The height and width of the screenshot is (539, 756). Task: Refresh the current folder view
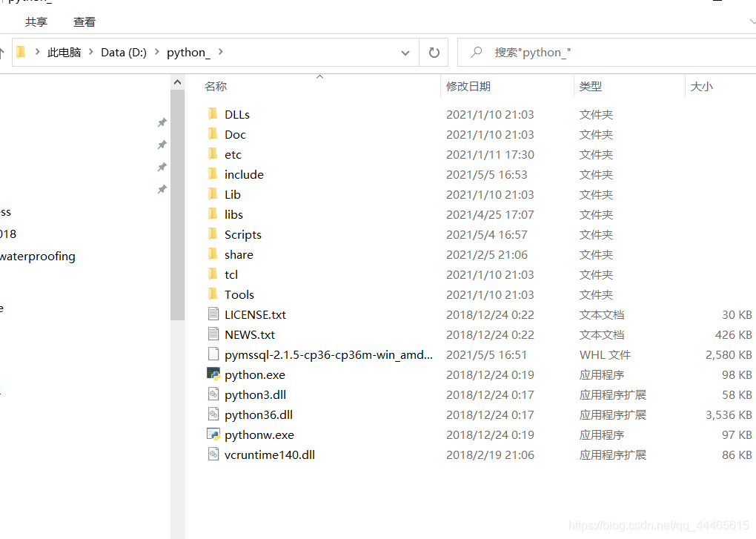coord(434,52)
